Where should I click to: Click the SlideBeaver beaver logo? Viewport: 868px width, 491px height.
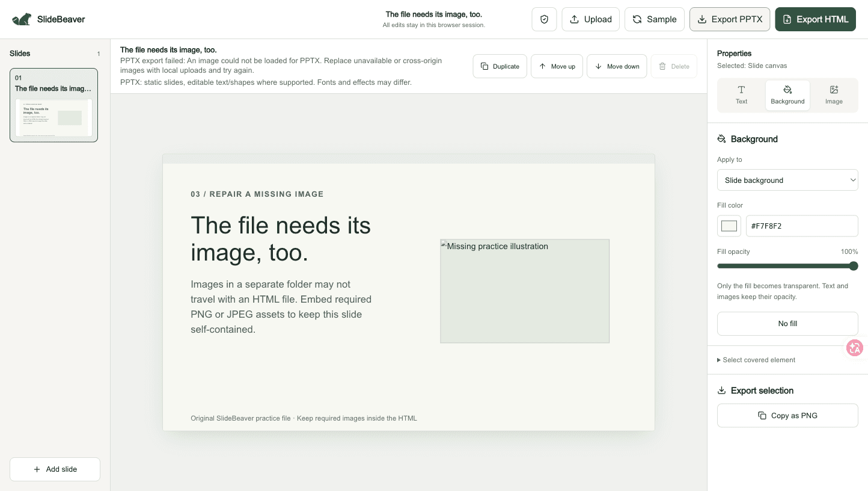(22, 19)
